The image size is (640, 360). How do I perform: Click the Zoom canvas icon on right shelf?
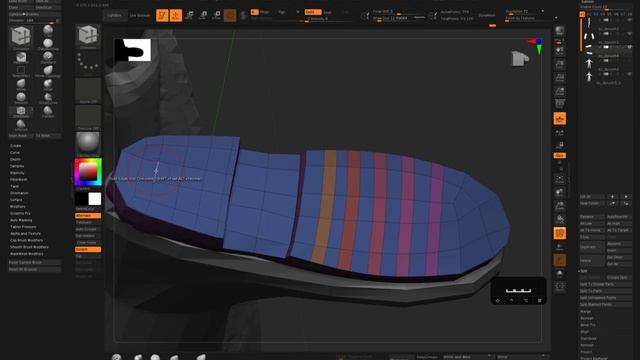pyautogui.click(x=560, y=64)
